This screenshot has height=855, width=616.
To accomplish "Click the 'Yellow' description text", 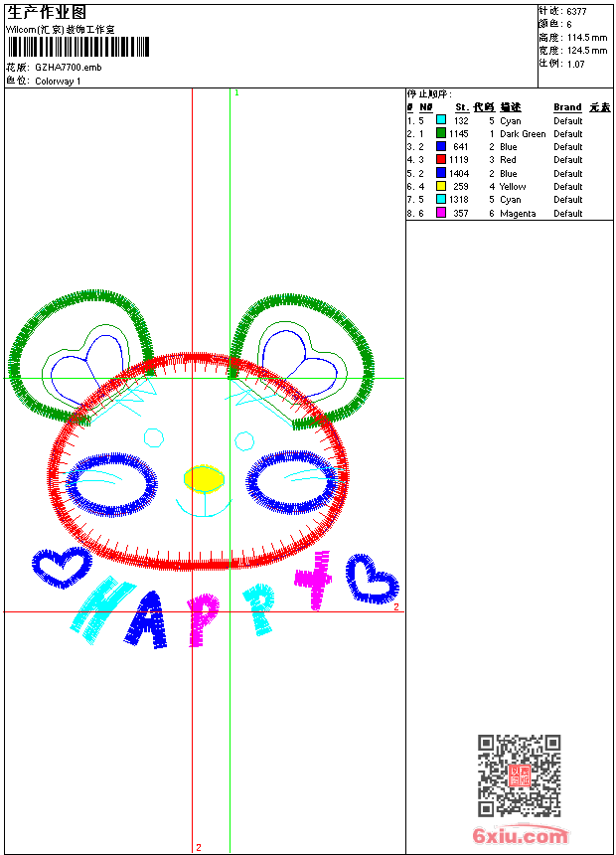I will coord(513,187).
